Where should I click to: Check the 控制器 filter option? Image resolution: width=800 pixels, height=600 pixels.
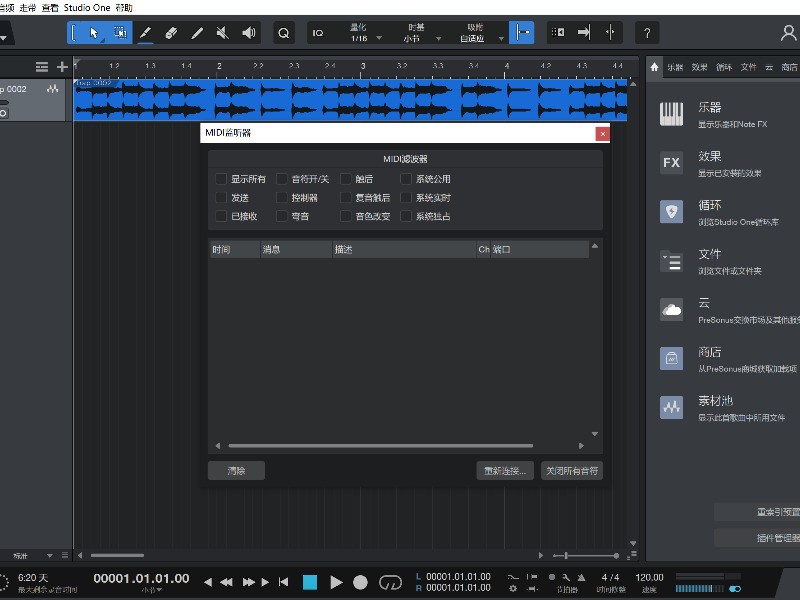(284, 196)
